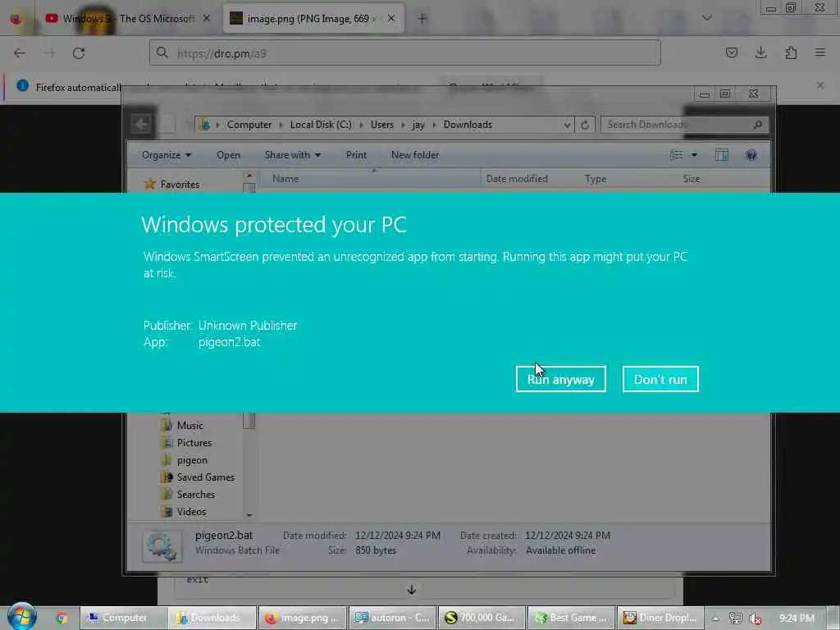The image size is (840, 630).
Task: Open the Share with menu
Action: [293, 155]
